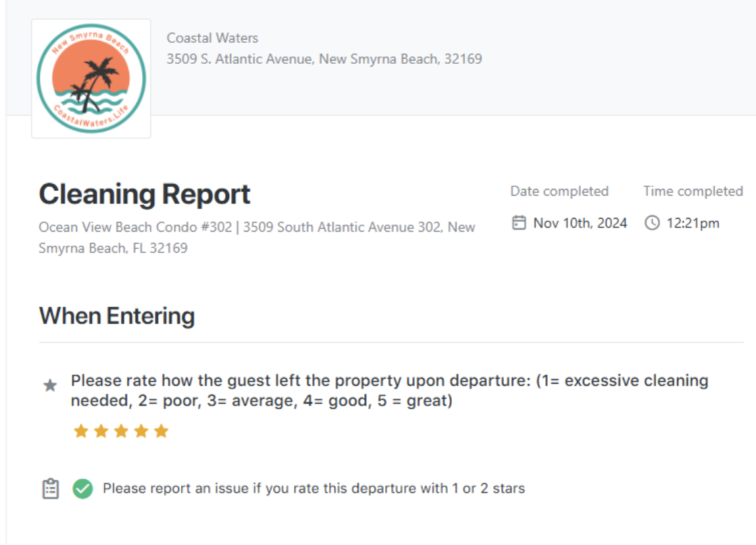The width and height of the screenshot is (756, 545).
Task: Click the clock icon beside 12:21pm
Action: tap(652, 222)
